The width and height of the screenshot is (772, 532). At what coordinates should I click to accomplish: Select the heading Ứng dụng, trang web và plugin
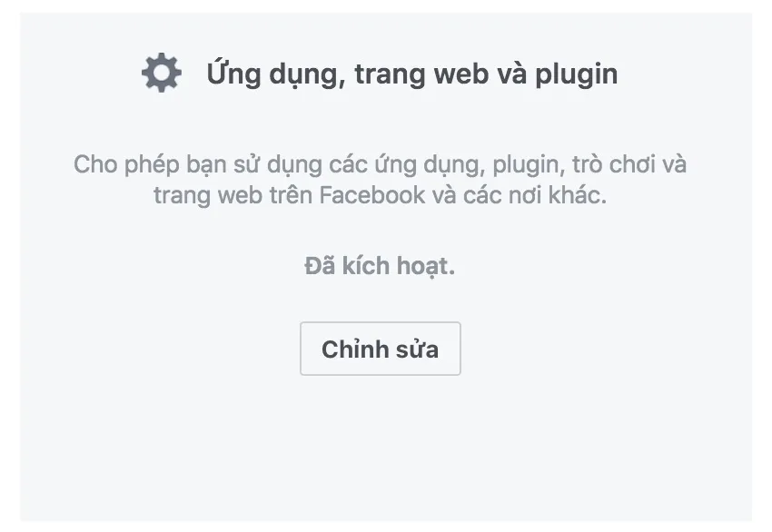point(411,74)
